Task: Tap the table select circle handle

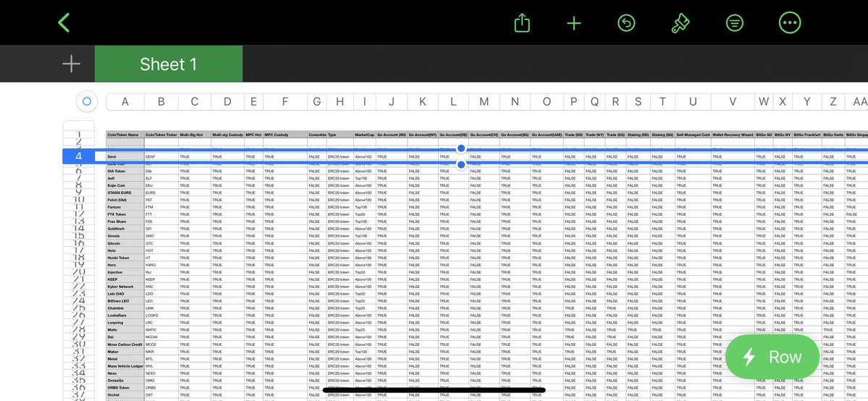Action: (x=86, y=101)
